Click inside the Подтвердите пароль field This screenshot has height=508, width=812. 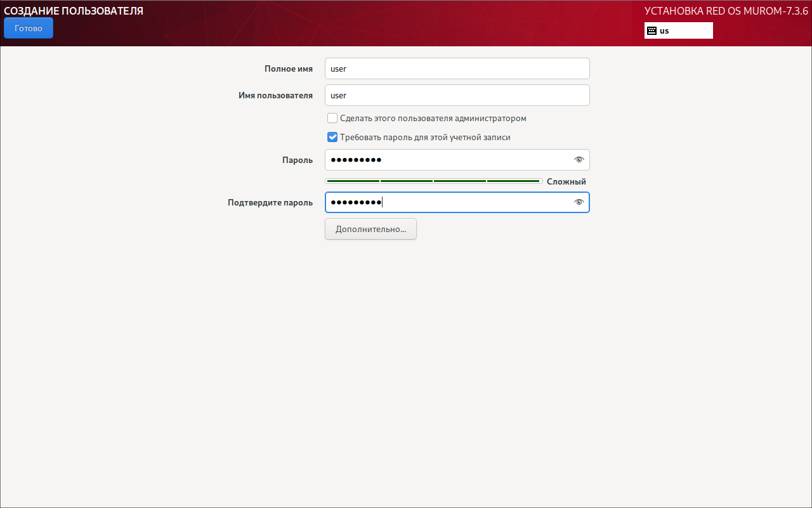(444, 202)
